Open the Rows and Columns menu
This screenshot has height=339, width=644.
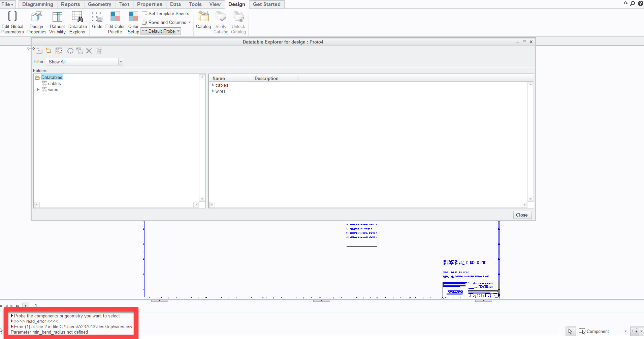click(166, 22)
